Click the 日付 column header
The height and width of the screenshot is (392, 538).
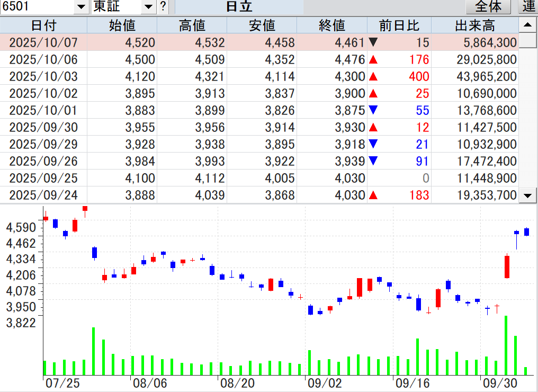pyautogui.click(x=43, y=25)
